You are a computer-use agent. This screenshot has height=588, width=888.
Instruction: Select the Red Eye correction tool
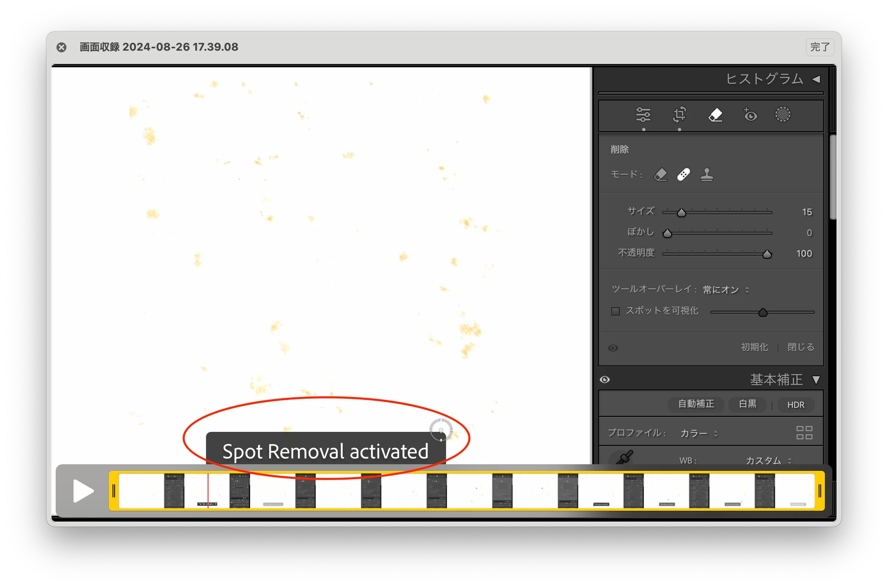[750, 115]
